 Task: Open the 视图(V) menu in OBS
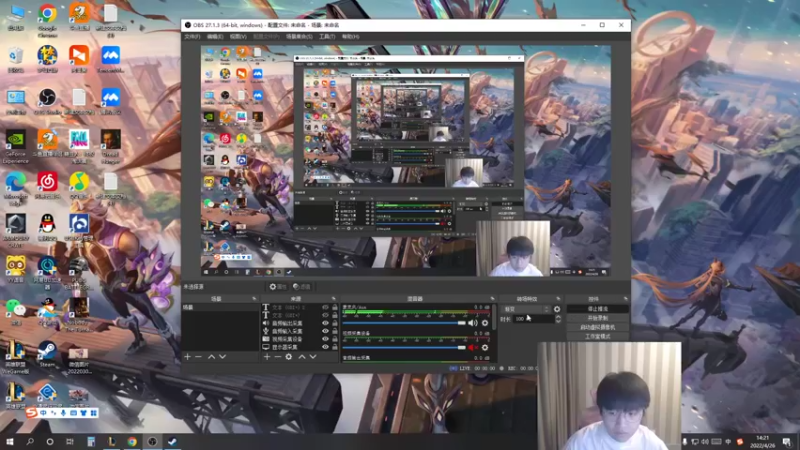[238, 37]
